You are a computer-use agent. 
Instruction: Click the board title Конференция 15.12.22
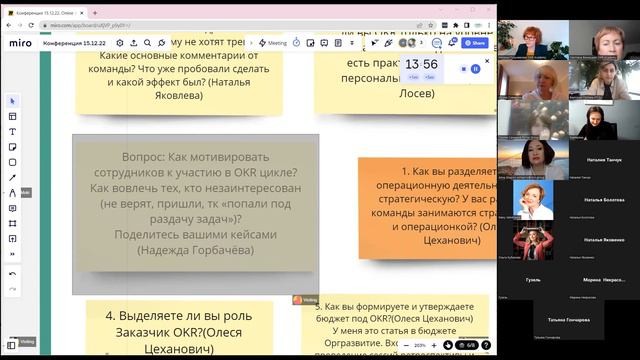(74, 43)
